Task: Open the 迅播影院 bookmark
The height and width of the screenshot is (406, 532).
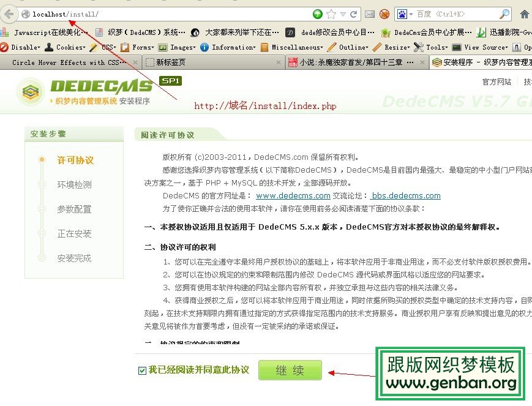Action: coord(504,32)
